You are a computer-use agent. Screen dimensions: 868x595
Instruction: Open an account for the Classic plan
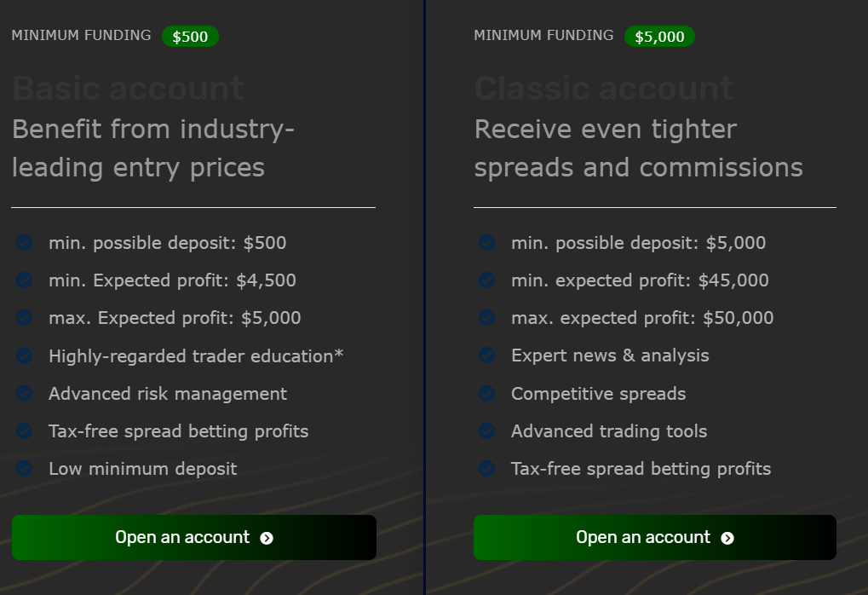[655, 537]
